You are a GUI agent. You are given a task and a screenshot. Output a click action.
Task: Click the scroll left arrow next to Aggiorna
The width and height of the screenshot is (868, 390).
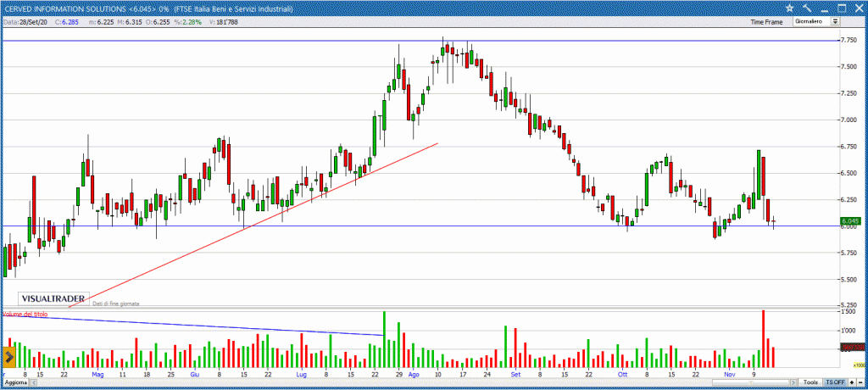34,383
